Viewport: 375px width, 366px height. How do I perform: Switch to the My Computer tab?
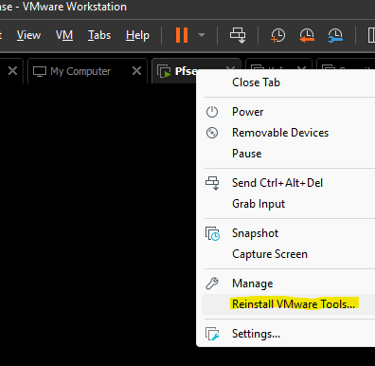click(x=80, y=71)
